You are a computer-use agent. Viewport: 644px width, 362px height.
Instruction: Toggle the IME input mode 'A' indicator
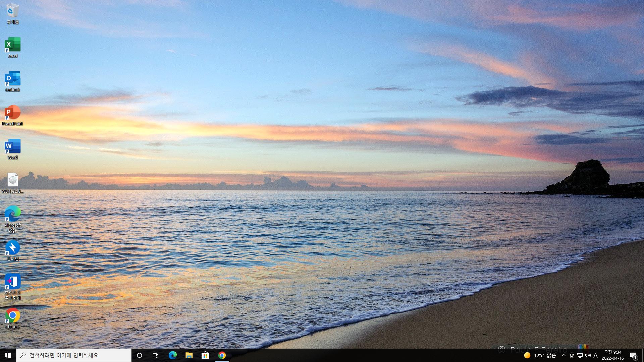(x=596, y=355)
